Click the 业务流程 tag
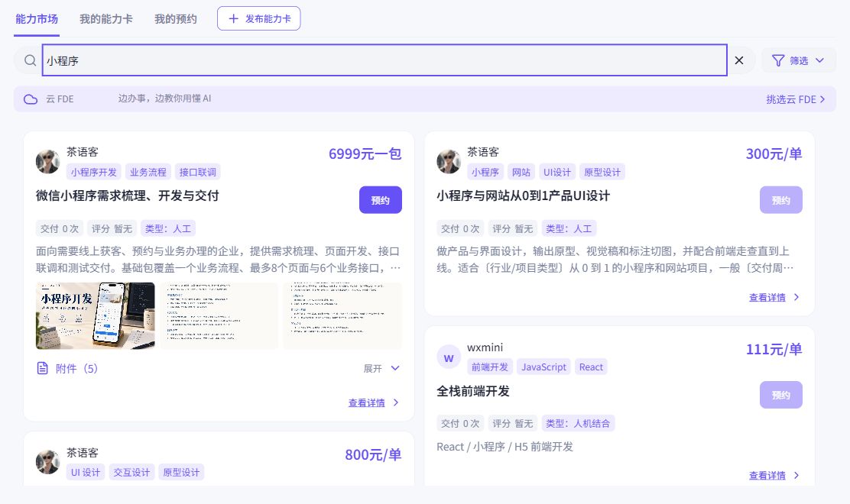 click(148, 172)
